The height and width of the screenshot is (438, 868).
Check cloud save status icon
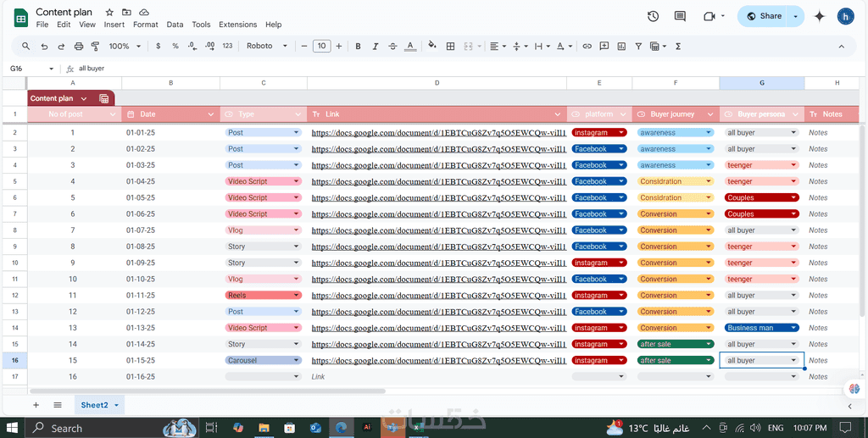pos(144,12)
